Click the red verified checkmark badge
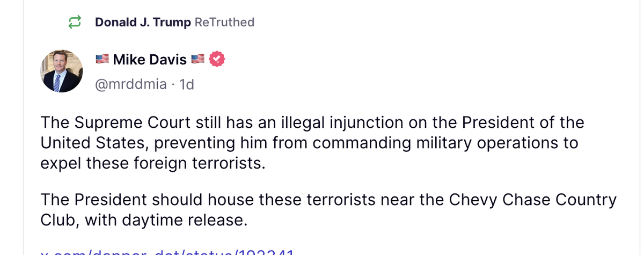This screenshot has height=255, width=644. coord(216,59)
